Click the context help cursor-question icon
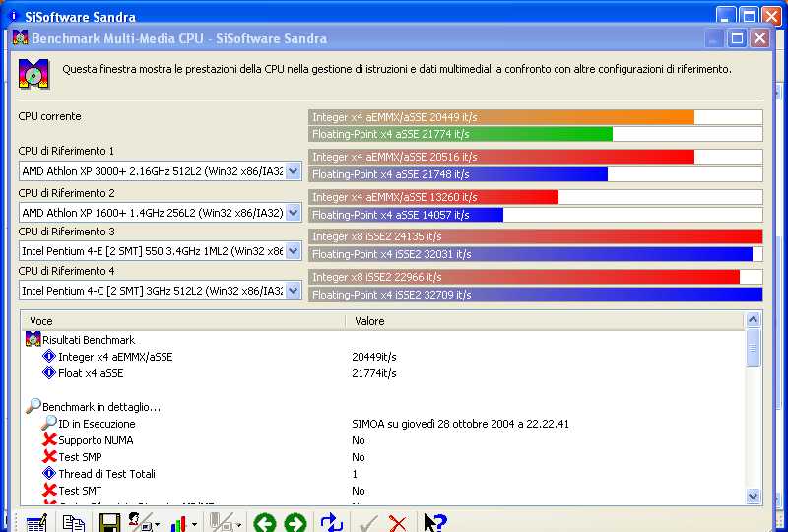Screen dimensions: 788x532 (434, 523)
